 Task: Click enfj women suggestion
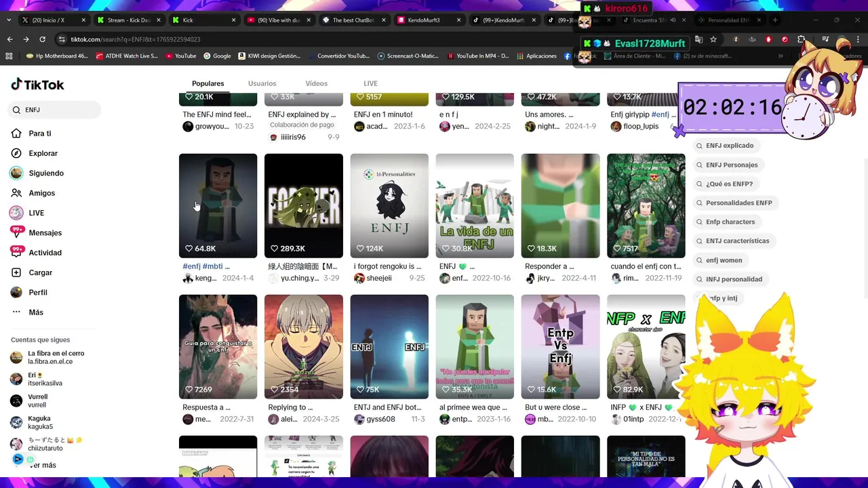click(719, 260)
